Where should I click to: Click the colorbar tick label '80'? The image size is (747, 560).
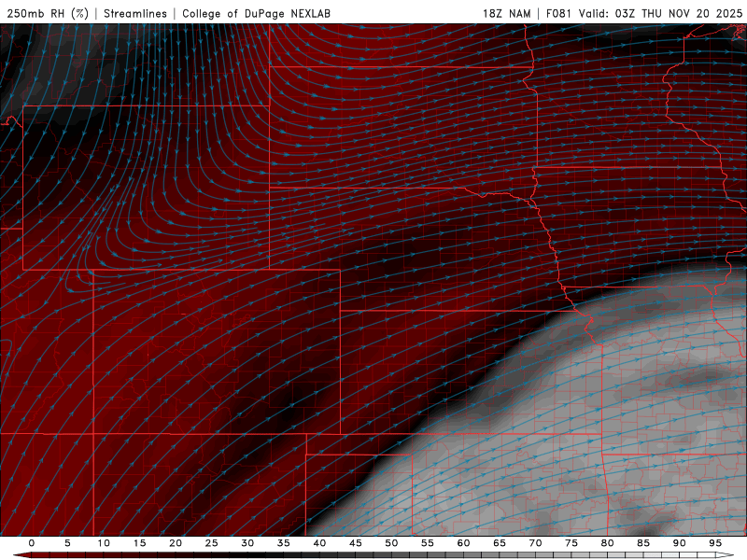point(607,543)
